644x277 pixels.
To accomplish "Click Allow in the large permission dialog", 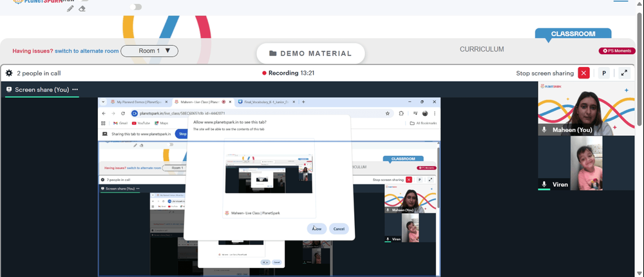I will click(317, 229).
